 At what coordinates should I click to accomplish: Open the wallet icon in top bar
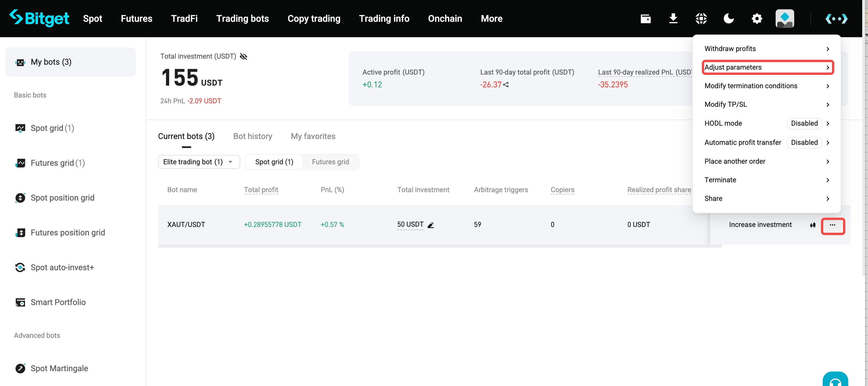pos(645,19)
